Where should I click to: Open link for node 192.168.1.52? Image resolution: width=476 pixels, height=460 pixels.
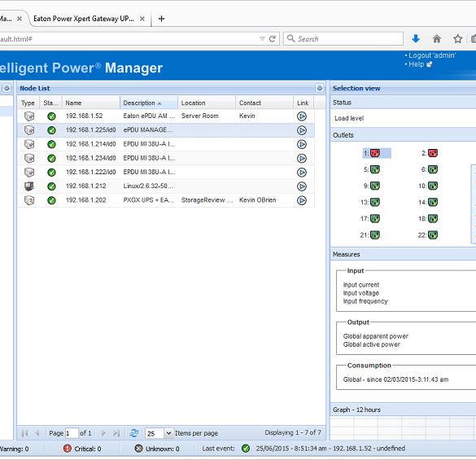pyautogui.click(x=301, y=116)
